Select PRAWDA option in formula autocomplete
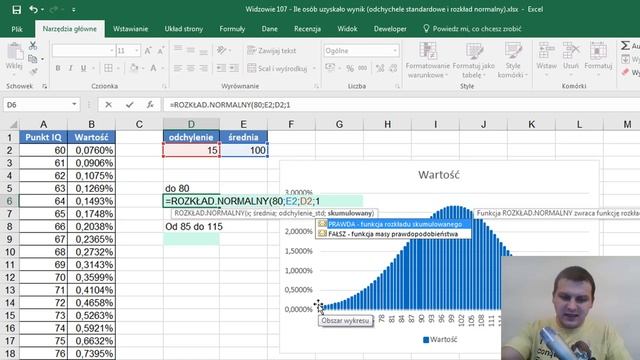This screenshot has height=360, width=640. (393, 224)
